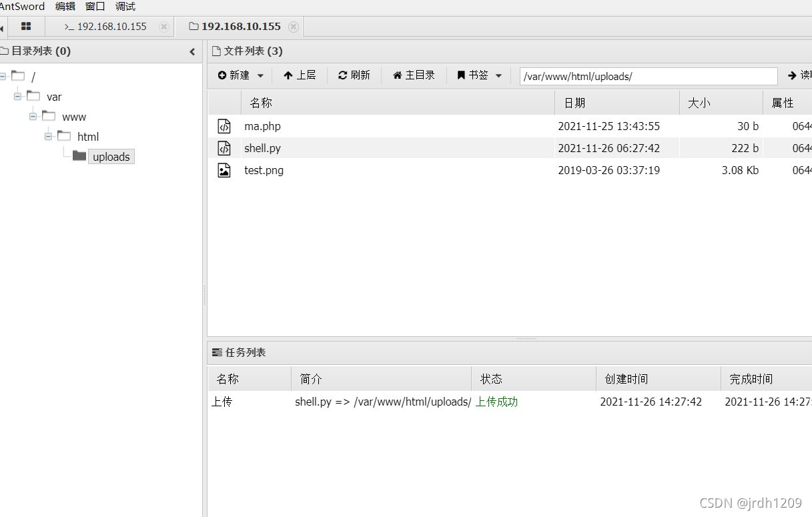Screen dimensions: 812x517
Task: Open the 编辑 menu
Action: tap(65, 7)
